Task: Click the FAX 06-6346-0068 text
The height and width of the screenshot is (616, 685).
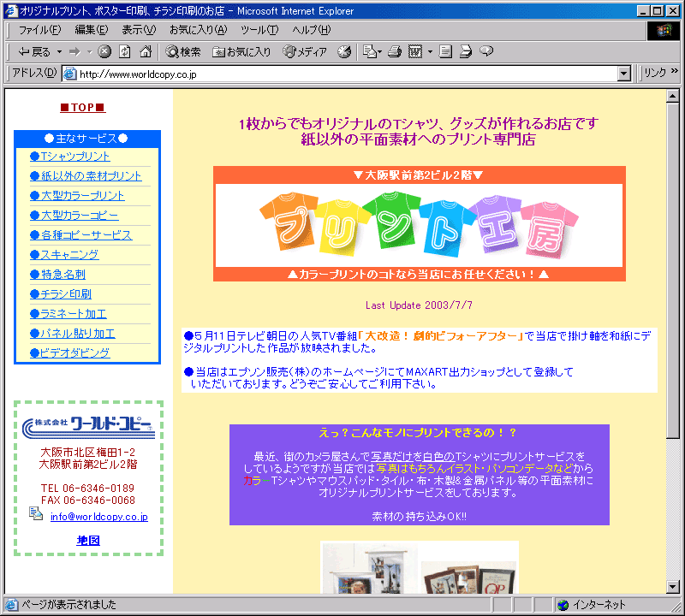Action: click(x=88, y=500)
